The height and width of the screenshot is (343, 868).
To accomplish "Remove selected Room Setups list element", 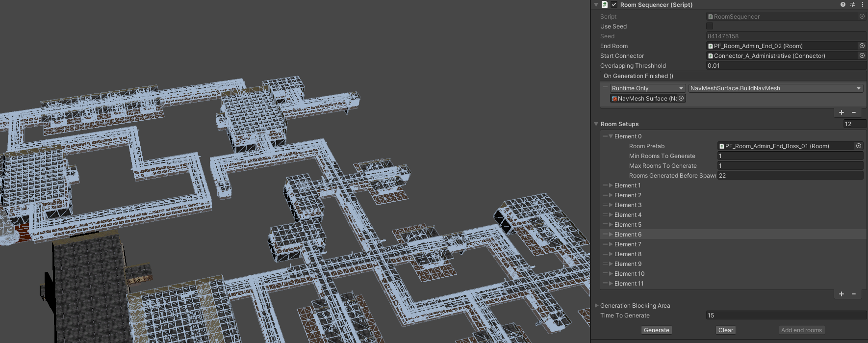I will (x=854, y=294).
